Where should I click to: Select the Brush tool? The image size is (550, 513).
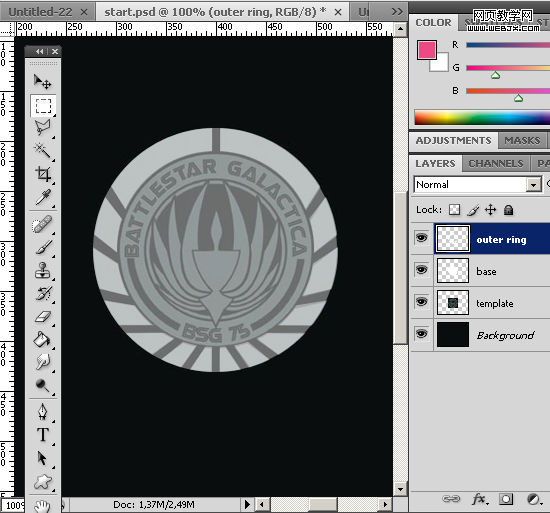pyautogui.click(x=43, y=248)
